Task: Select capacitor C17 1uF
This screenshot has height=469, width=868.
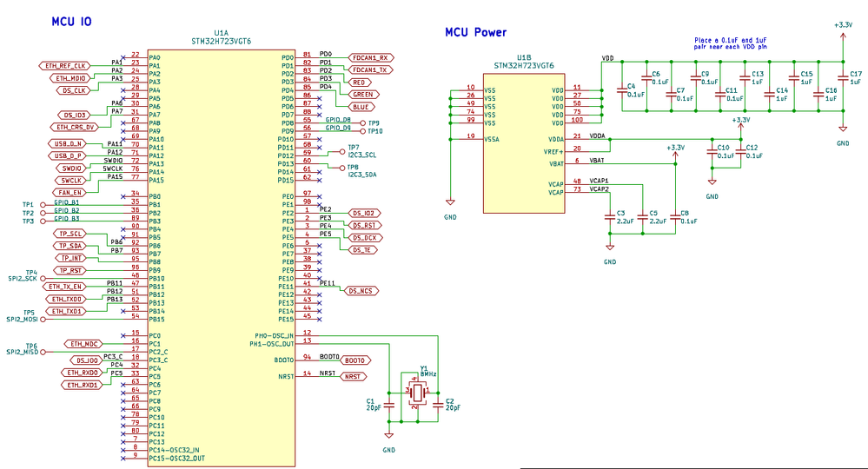Action: coord(843,78)
